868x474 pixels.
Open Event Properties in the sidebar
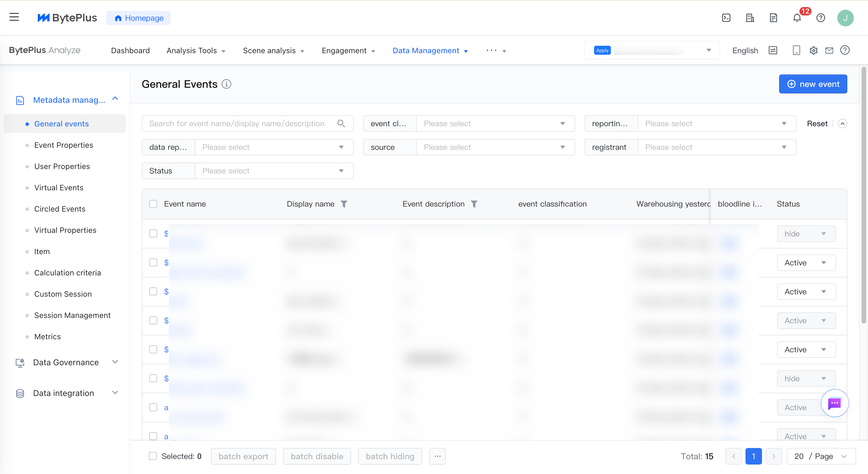click(x=64, y=145)
